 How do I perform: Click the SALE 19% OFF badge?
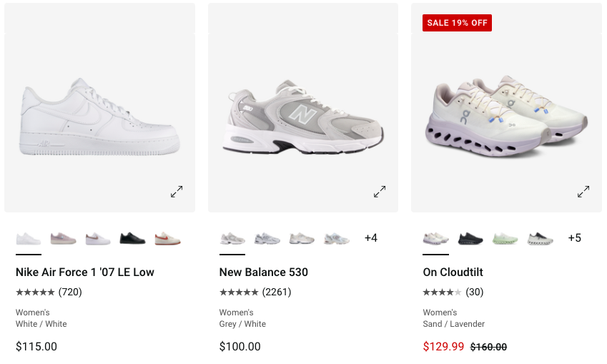[457, 23]
